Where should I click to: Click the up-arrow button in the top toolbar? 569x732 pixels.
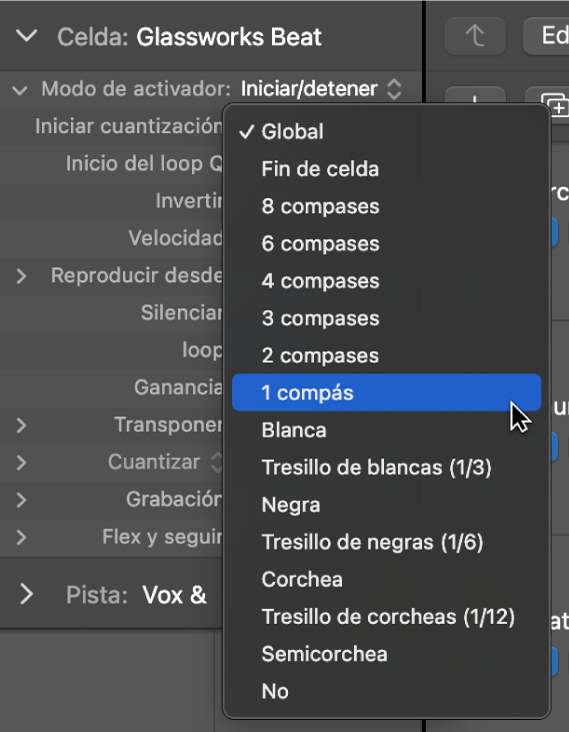[475, 36]
